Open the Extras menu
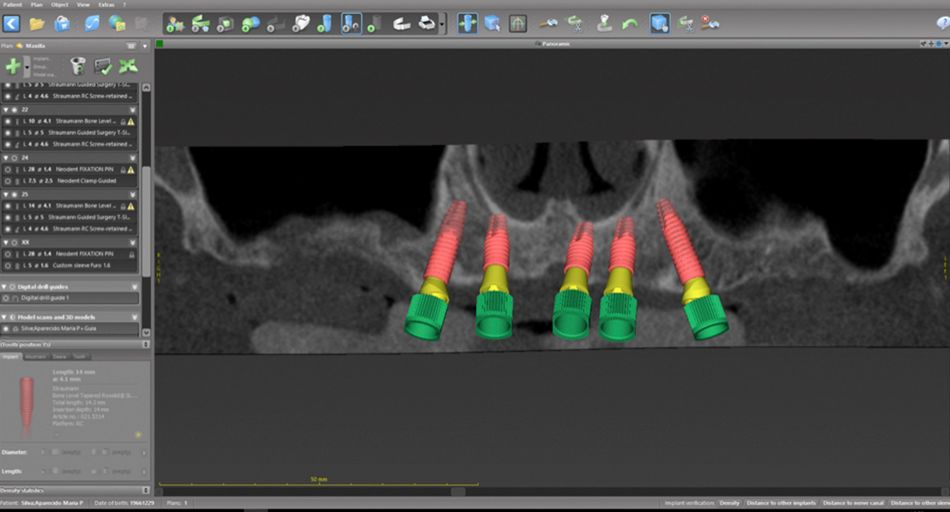This screenshot has height=512, width=950. pyautogui.click(x=106, y=4)
